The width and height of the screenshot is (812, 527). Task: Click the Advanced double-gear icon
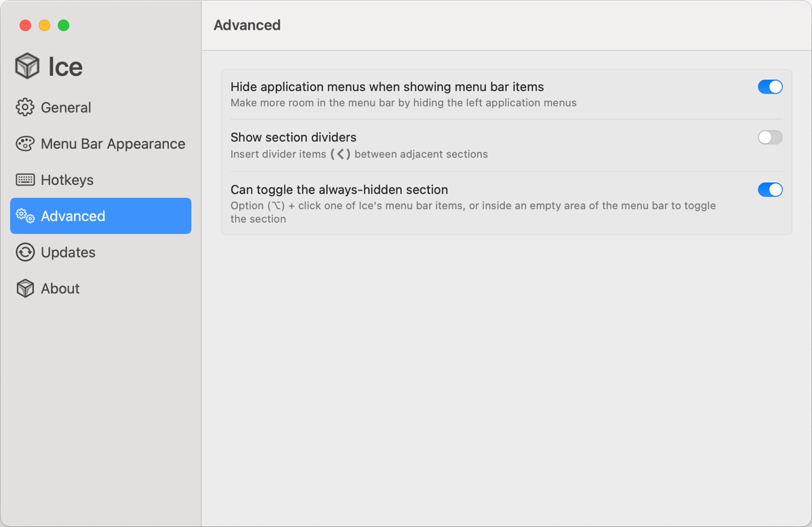[x=25, y=216]
